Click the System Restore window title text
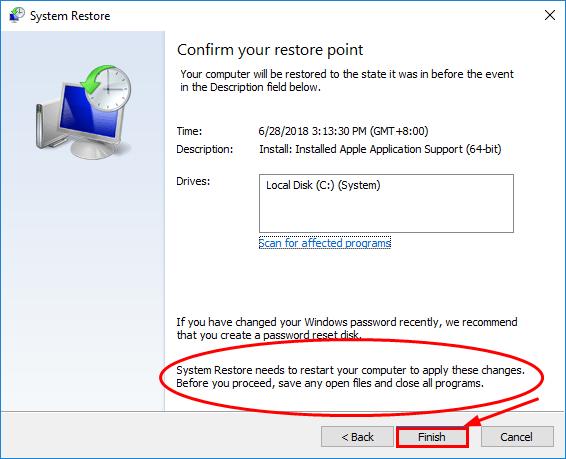This screenshot has height=459, width=566. [x=70, y=16]
